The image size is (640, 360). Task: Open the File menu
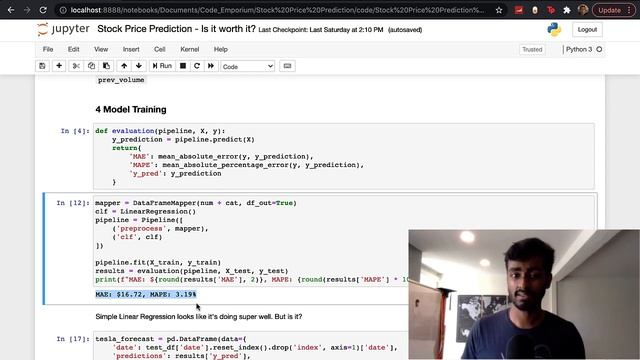click(x=48, y=49)
